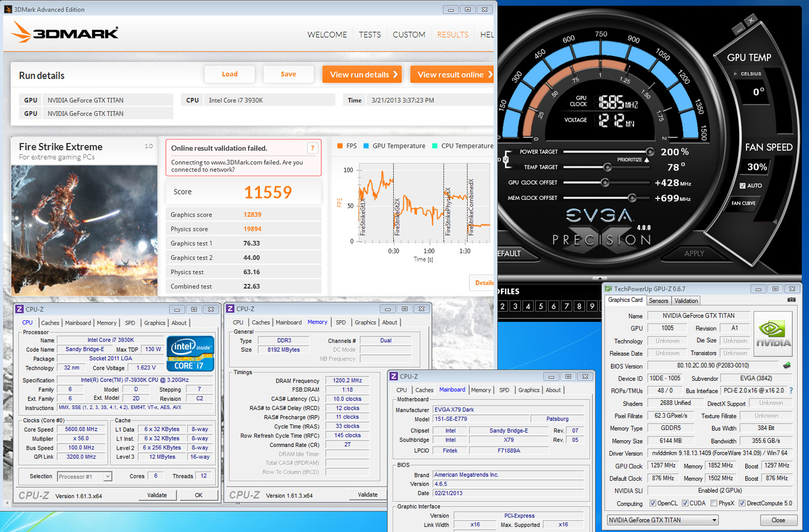Click the BIOS save chip icon in GPU-Z
Viewport: 809px width, 532px height.
click(787, 365)
